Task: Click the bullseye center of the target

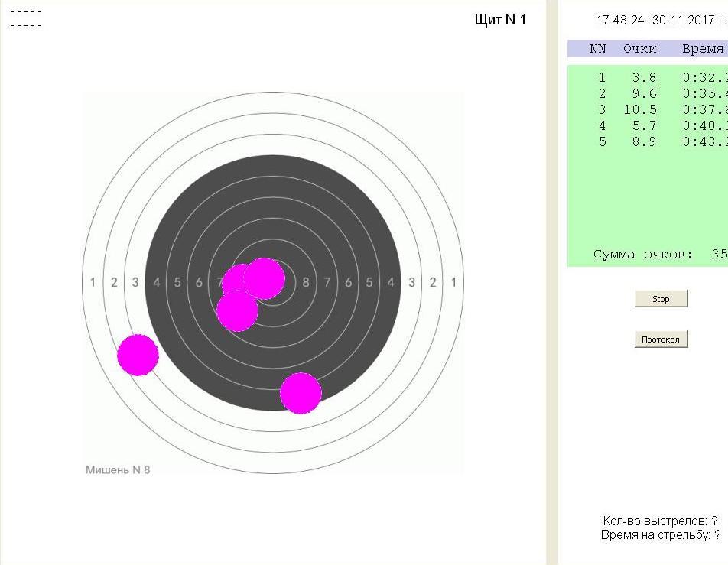Action: click(273, 282)
